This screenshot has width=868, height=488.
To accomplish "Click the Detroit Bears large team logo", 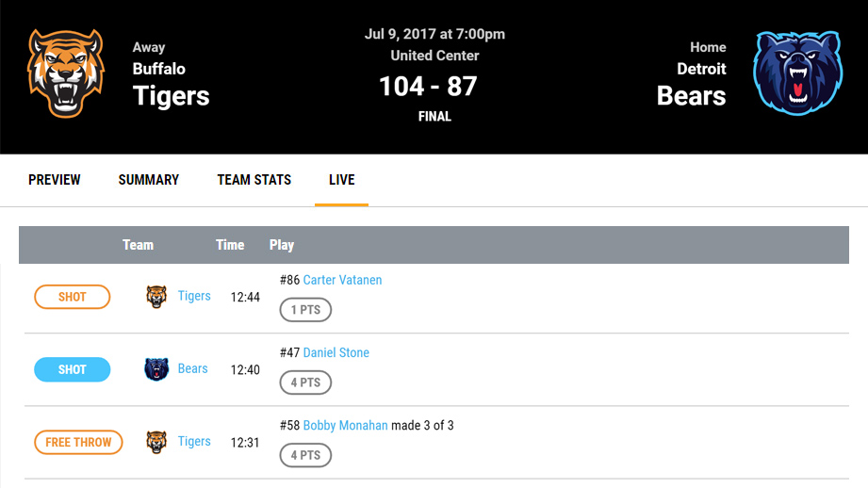I will [797, 73].
